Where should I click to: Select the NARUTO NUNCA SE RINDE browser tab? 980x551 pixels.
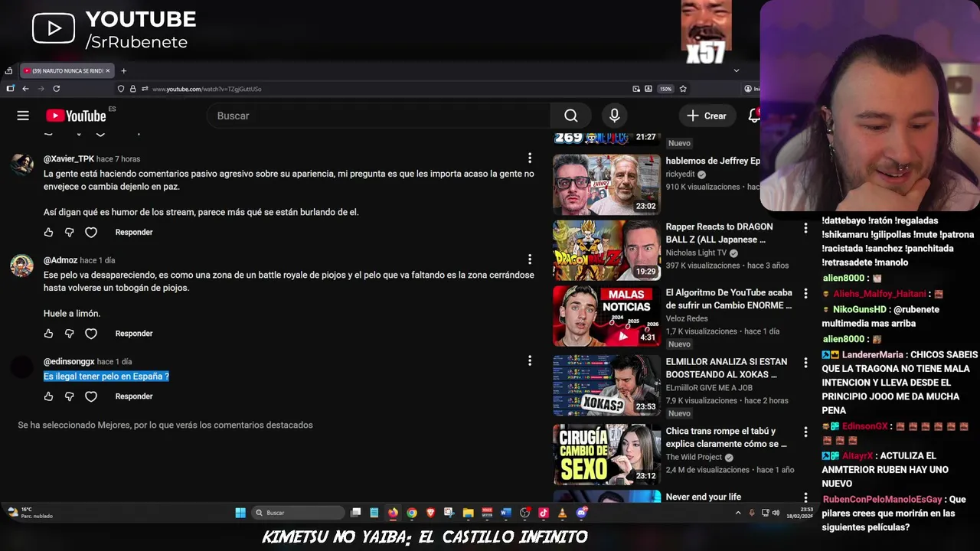66,70
